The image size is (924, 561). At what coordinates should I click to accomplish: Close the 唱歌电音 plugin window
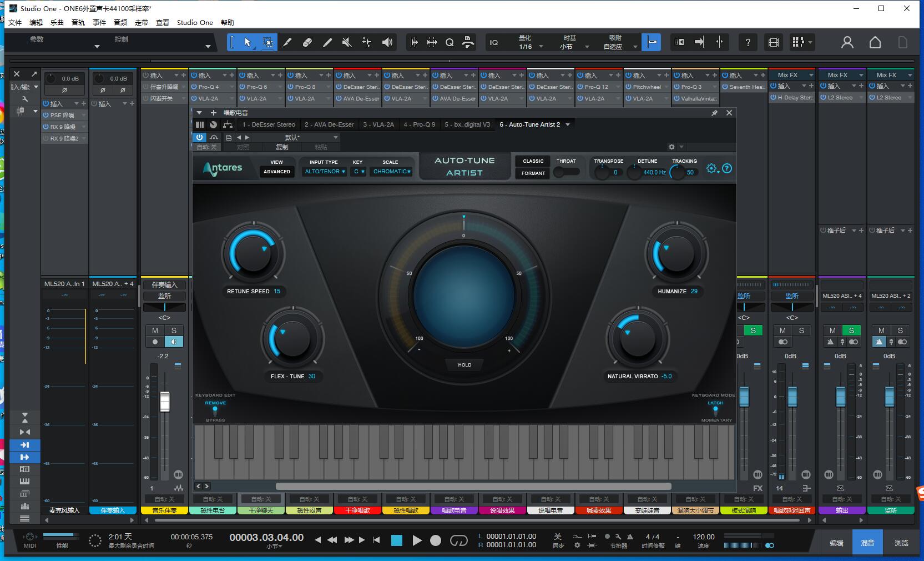(729, 113)
